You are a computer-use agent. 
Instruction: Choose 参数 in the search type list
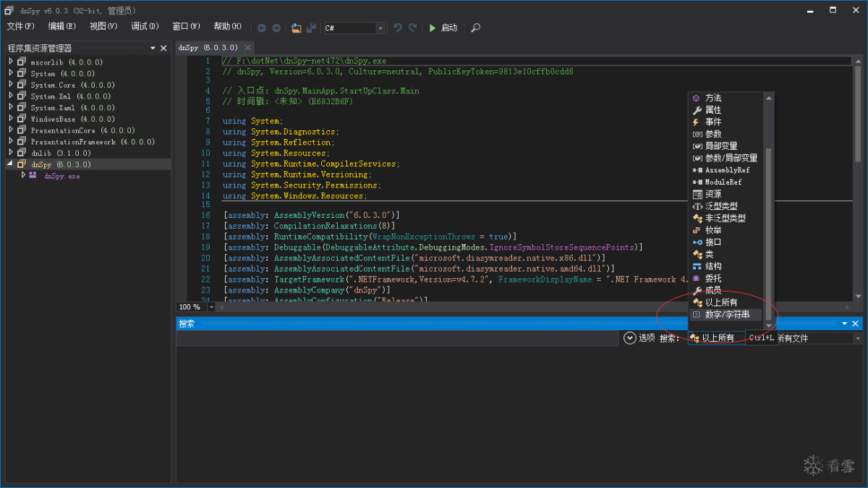(x=726, y=134)
